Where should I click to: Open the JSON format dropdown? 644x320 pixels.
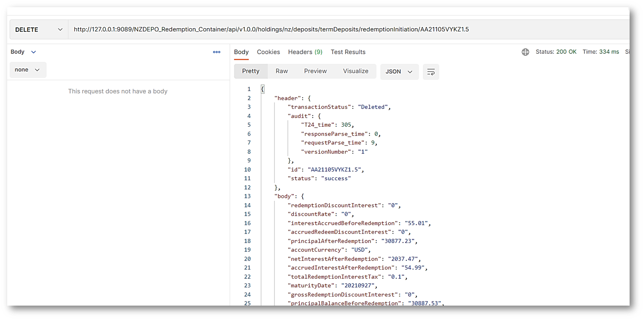pos(399,72)
